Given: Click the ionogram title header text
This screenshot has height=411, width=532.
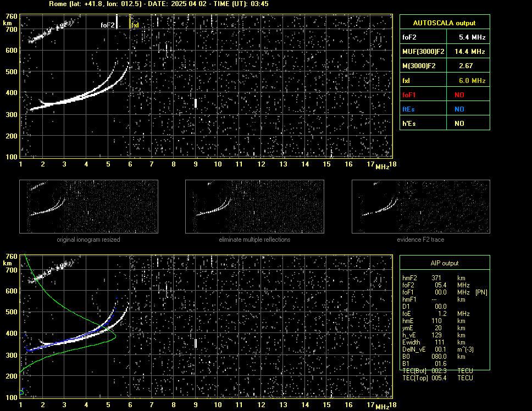Looking at the screenshot, I should pos(159,4).
